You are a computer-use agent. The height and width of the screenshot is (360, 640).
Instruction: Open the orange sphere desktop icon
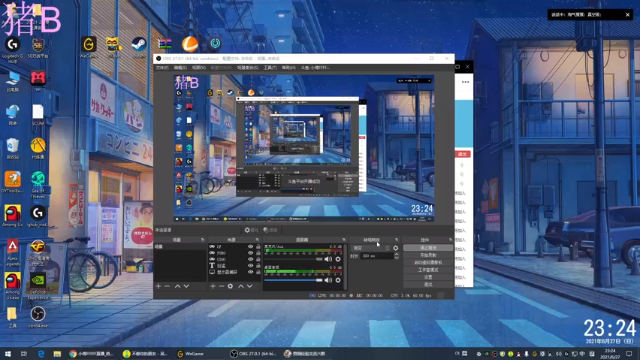190,44
